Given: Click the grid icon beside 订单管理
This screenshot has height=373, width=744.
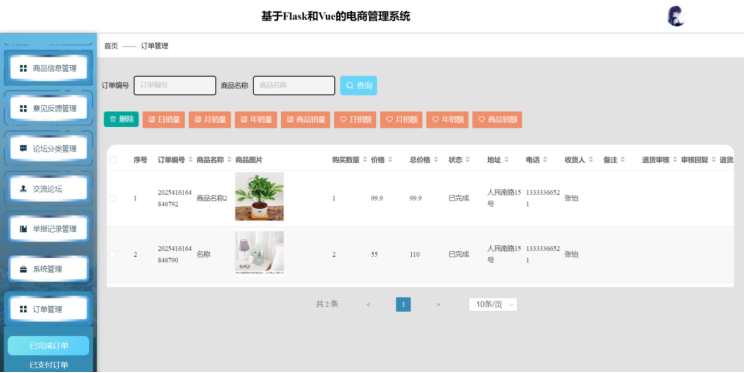Looking at the screenshot, I should (23, 309).
